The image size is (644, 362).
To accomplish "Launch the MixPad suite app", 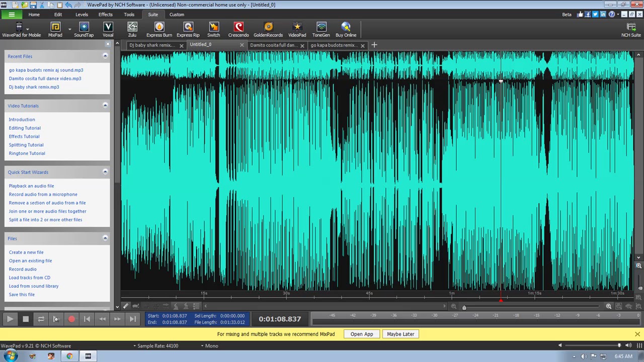I will pyautogui.click(x=55, y=30).
